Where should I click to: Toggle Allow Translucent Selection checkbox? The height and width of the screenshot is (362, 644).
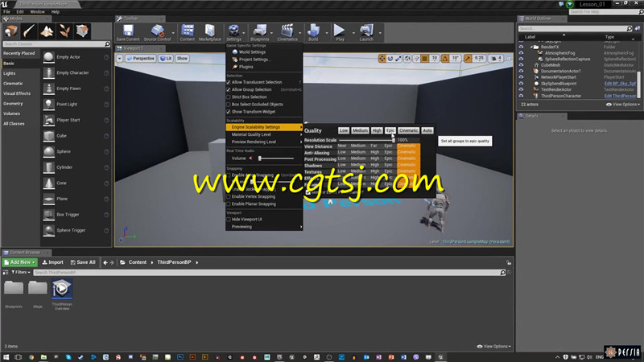click(229, 82)
